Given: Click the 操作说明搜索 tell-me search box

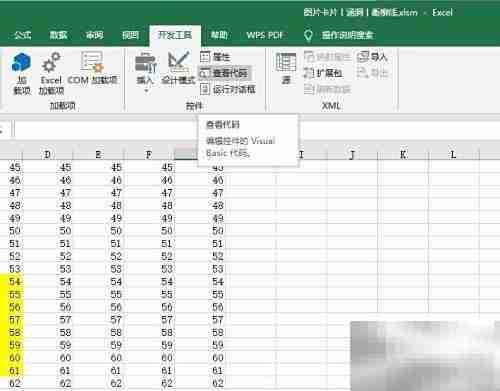Looking at the screenshot, I should (339, 35).
